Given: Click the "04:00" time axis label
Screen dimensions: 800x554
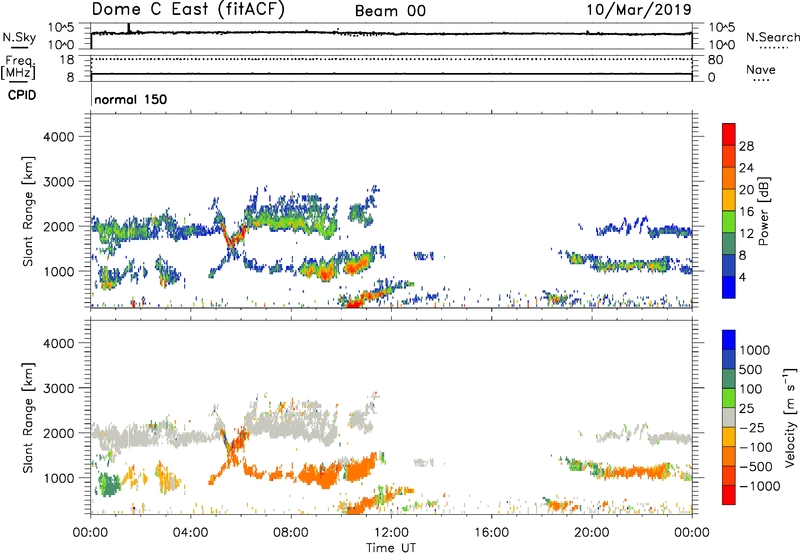Looking at the screenshot, I should (191, 533).
